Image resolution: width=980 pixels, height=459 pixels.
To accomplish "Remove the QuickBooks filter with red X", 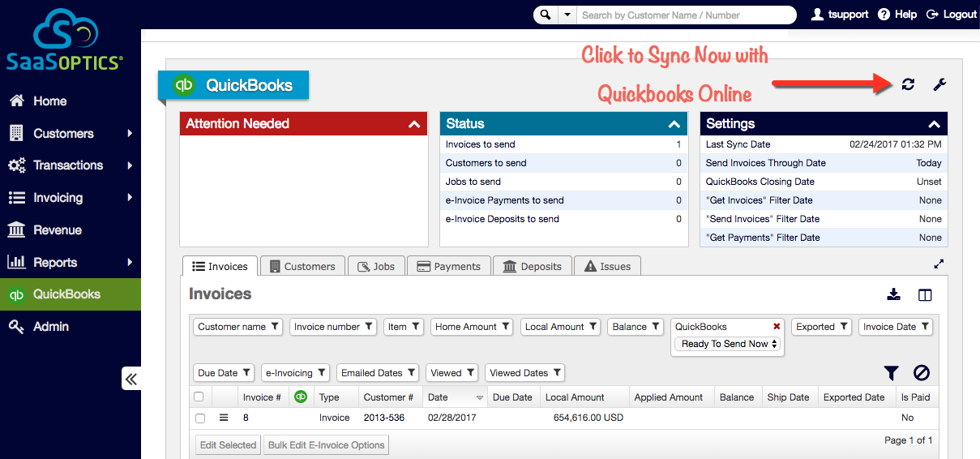I will point(777,327).
